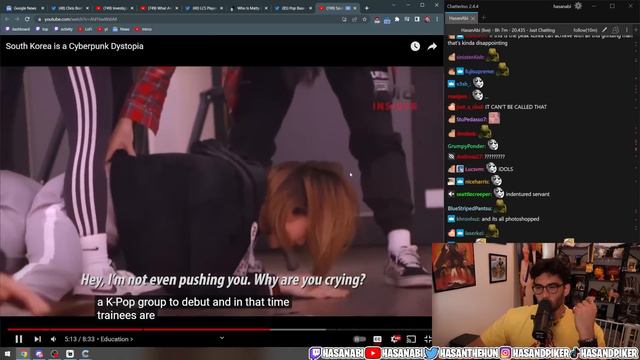Screen dimensions: 640x360
Task: Switch to the Pop Base tab
Action: point(293,8)
